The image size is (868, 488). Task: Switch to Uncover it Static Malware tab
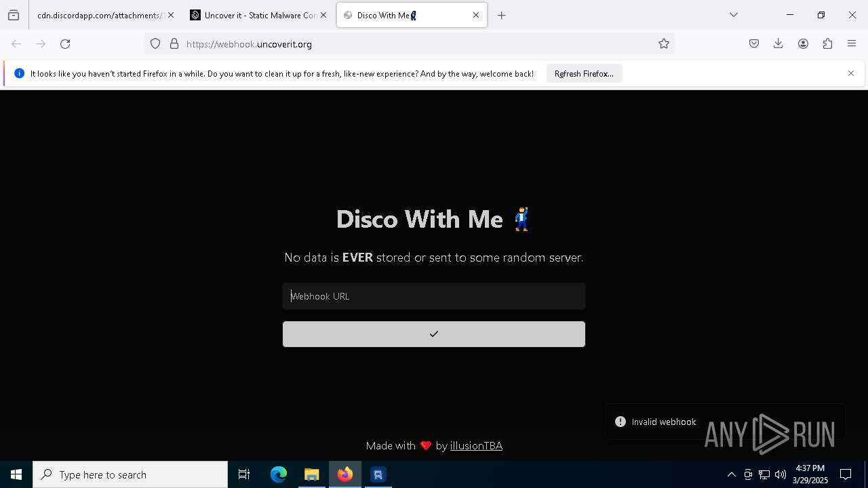coord(258,15)
